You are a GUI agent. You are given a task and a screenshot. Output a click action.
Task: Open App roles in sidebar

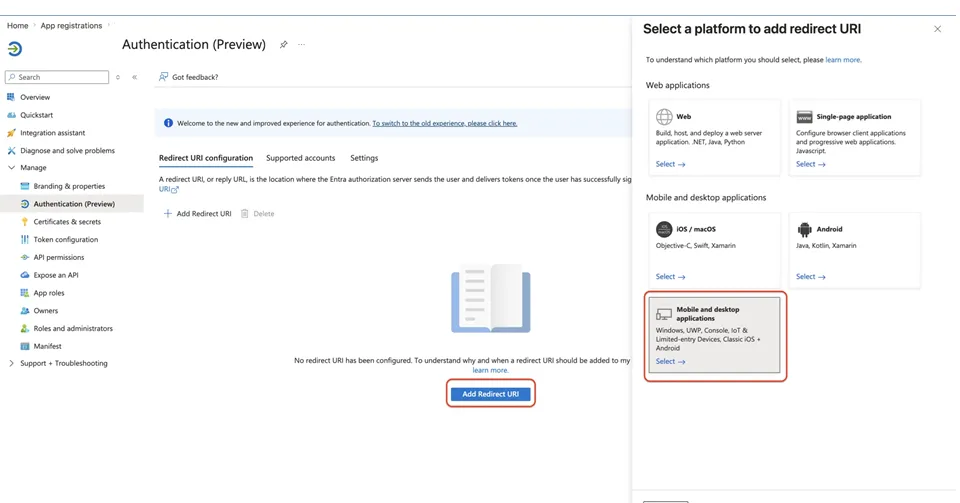pos(49,292)
